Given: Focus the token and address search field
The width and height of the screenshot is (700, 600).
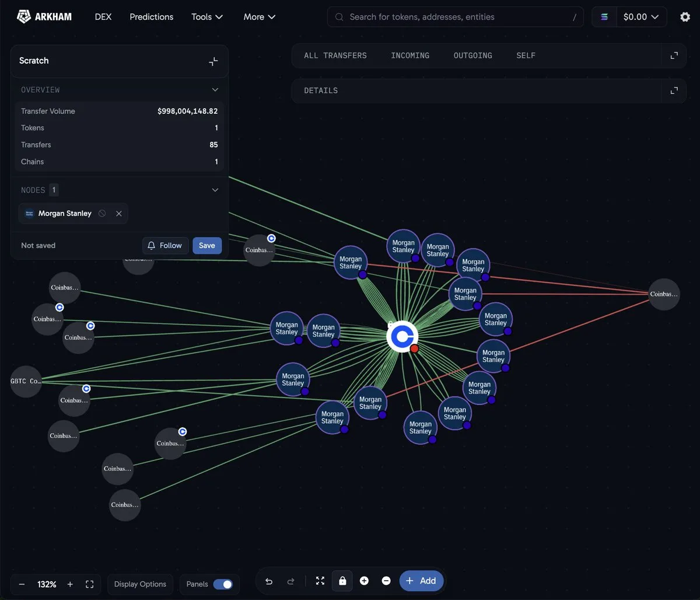Looking at the screenshot, I should (x=456, y=17).
